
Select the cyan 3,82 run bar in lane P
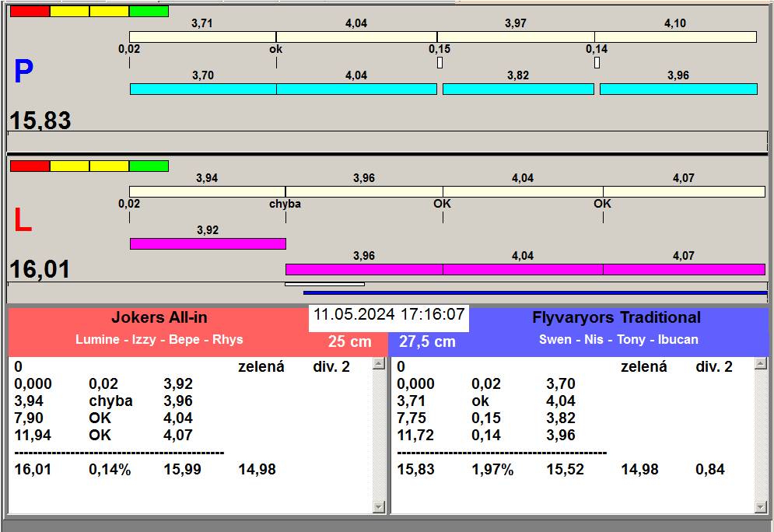click(x=518, y=89)
